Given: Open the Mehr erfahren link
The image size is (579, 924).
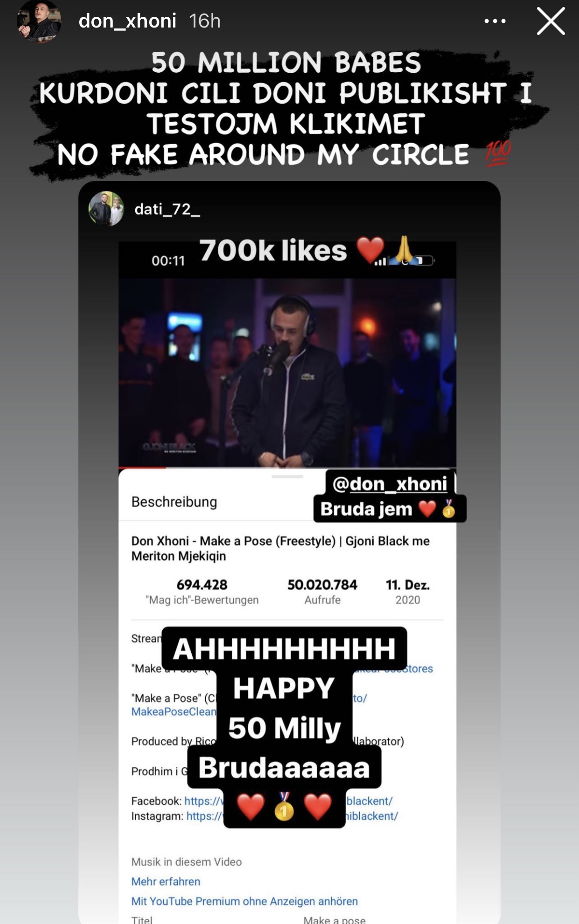Looking at the screenshot, I should [x=165, y=882].
